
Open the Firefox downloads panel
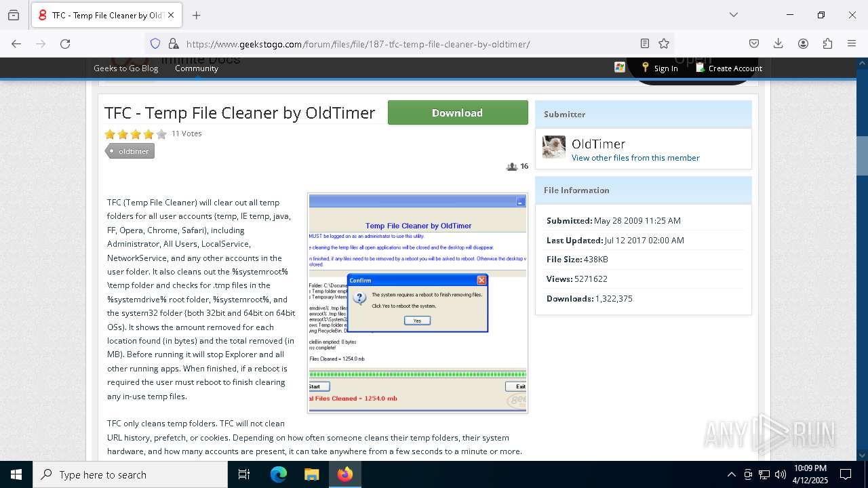coord(778,43)
